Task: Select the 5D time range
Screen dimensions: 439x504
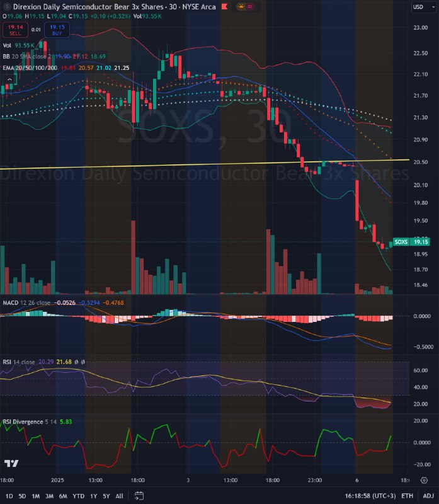Action: (x=22, y=496)
